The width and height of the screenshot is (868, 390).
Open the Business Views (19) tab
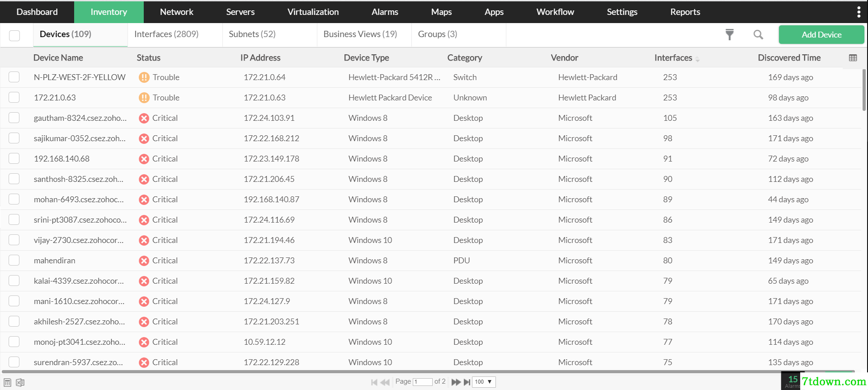click(360, 34)
